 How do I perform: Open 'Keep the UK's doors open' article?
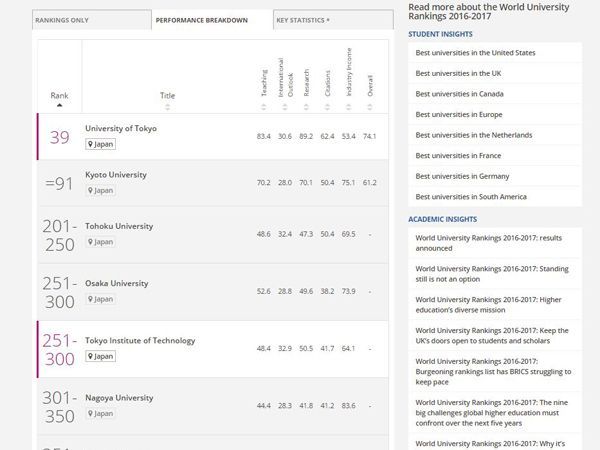pyautogui.click(x=492, y=336)
